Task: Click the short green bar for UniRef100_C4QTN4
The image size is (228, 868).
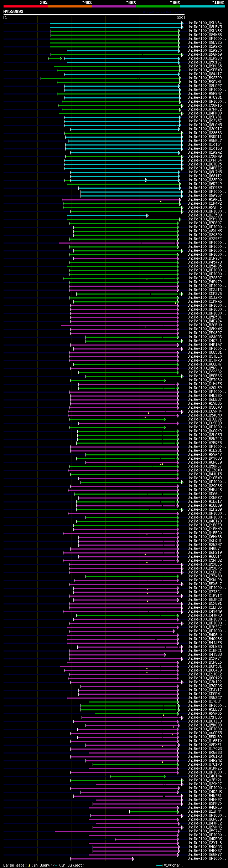Action: click(x=138, y=776)
